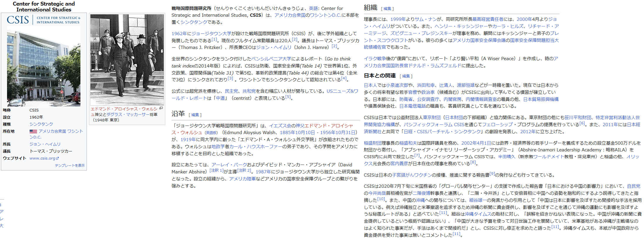Click the enlarge icon under the MacArthur photo
Viewport: 644px width, 240px height.
pos(161,108)
